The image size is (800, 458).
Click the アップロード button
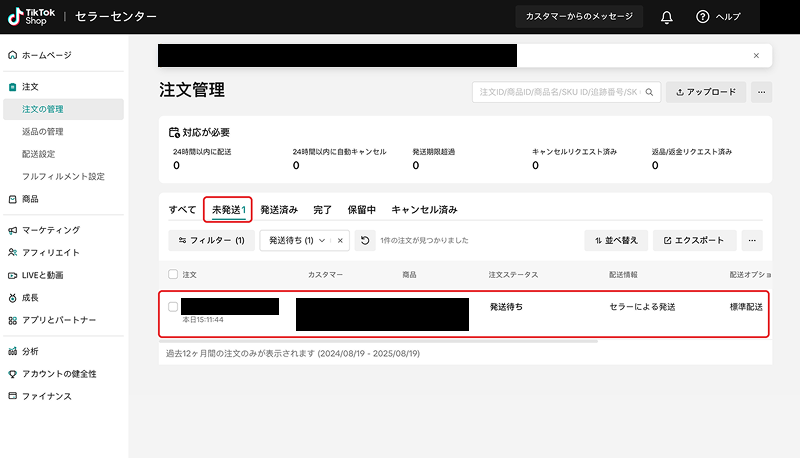click(706, 92)
